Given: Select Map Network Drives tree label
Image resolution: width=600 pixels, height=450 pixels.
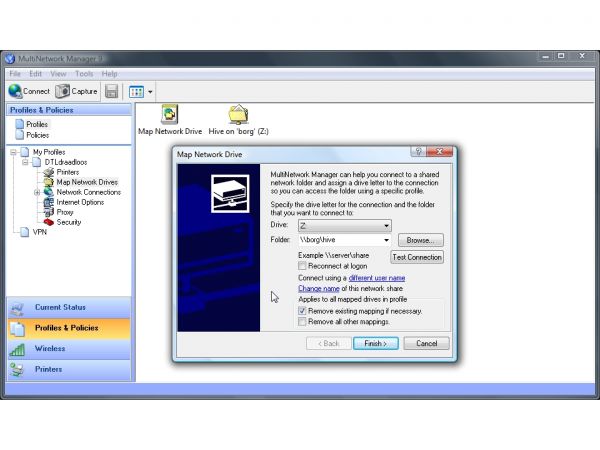Looking at the screenshot, I should tap(87, 182).
